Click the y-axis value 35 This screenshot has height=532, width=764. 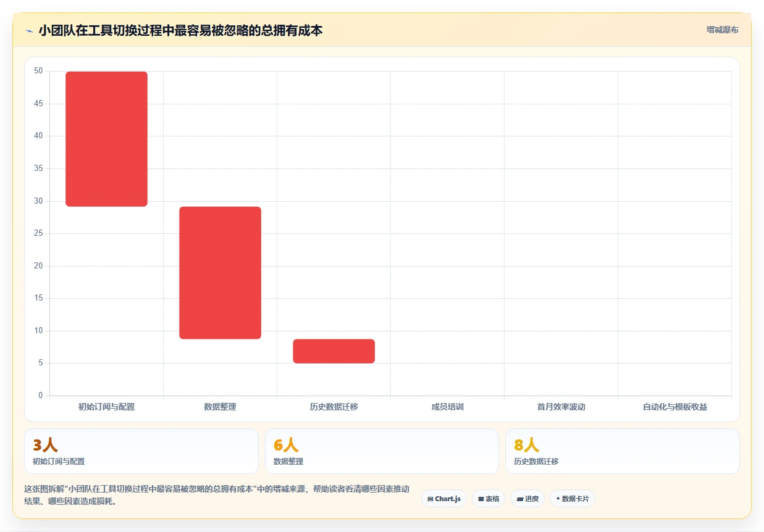[38, 168]
